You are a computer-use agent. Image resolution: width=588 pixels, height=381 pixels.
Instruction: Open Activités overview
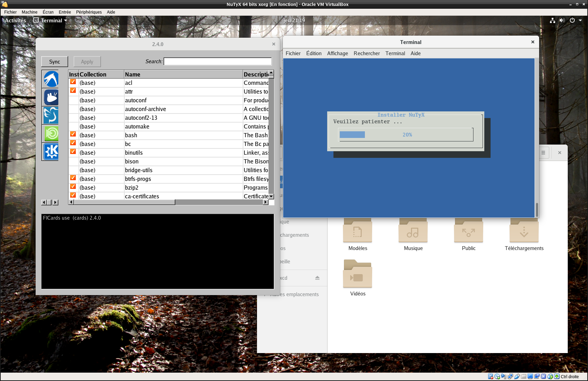pyautogui.click(x=15, y=21)
